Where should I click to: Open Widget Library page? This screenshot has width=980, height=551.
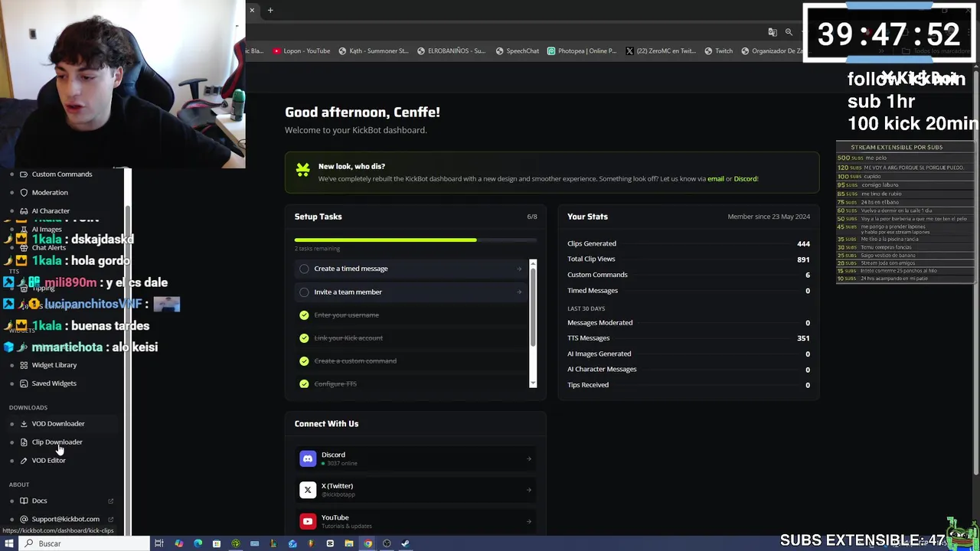click(54, 365)
